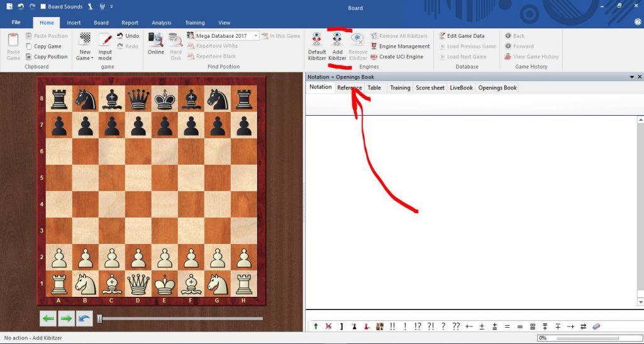Click notation pane scrollbar up arrow
Screen dimensions: 644x344
pos(640,119)
